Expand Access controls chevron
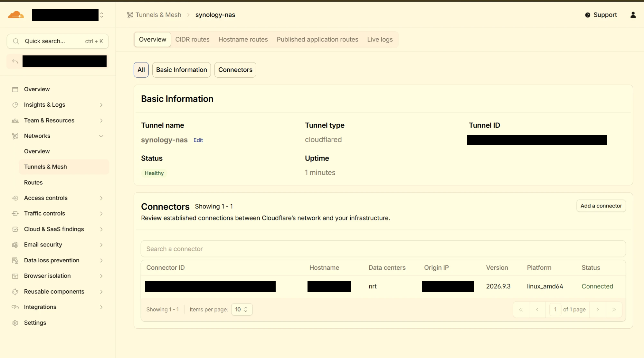 101,198
